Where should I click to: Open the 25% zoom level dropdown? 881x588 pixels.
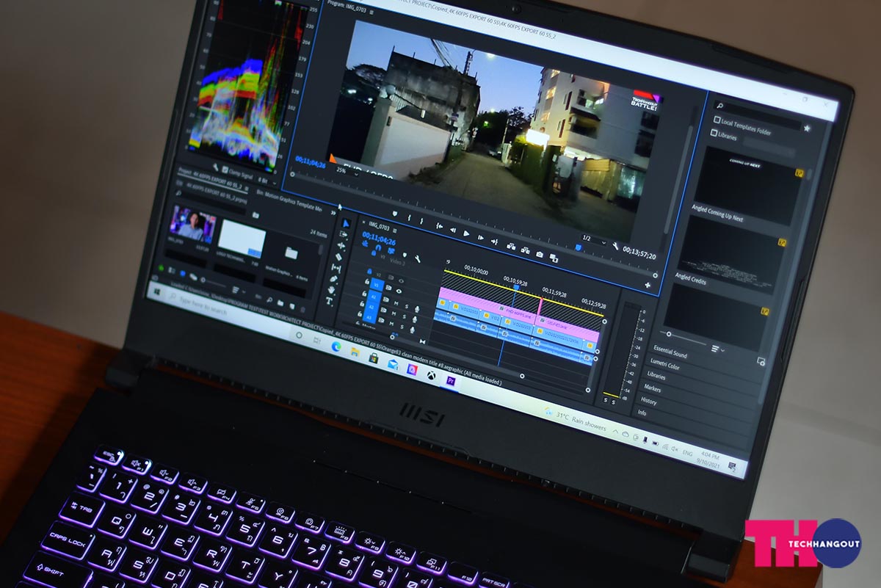[345, 170]
